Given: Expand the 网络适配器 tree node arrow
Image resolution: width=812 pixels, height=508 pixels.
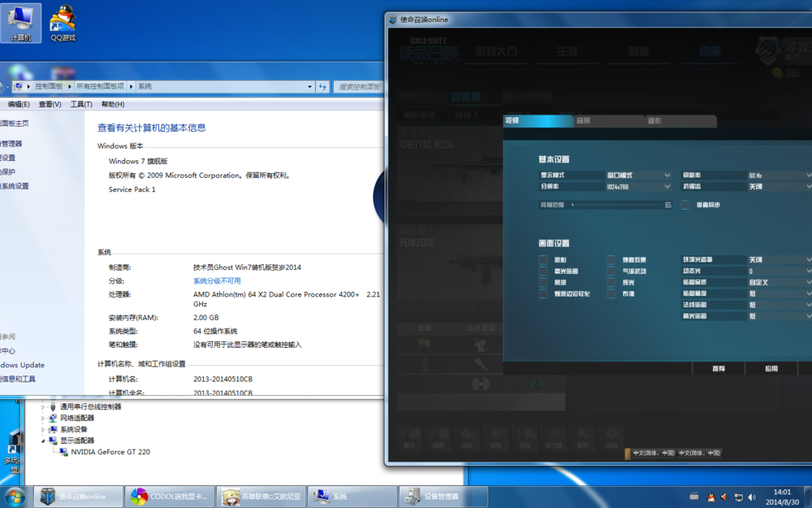Looking at the screenshot, I should tap(43, 419).
